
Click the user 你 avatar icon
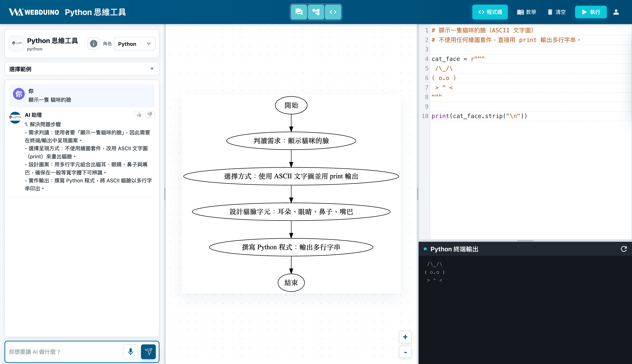tap(19, 94)
